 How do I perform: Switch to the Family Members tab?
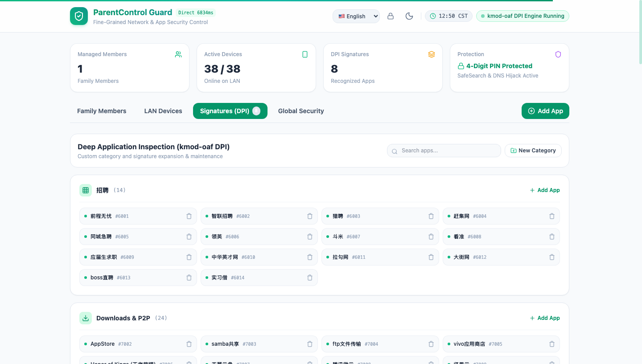(x=102, y=111)
